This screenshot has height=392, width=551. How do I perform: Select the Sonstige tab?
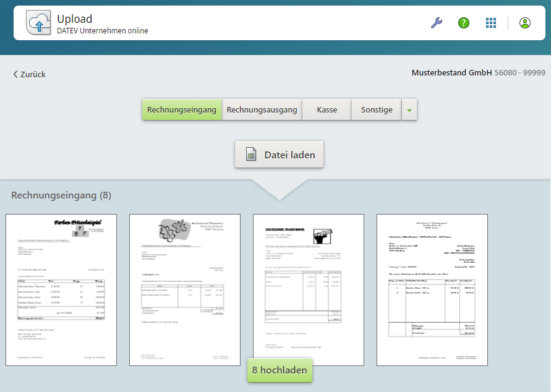coord(376,109)
